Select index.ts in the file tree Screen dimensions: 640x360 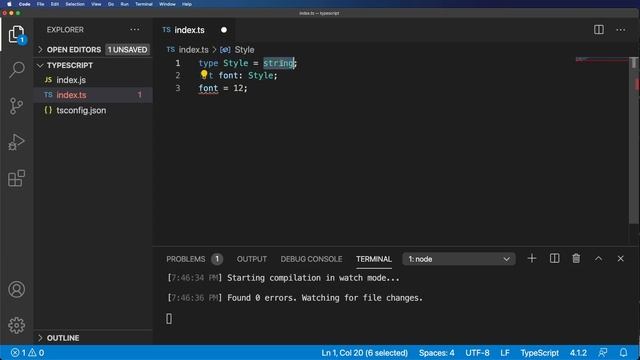coord(93,95)
